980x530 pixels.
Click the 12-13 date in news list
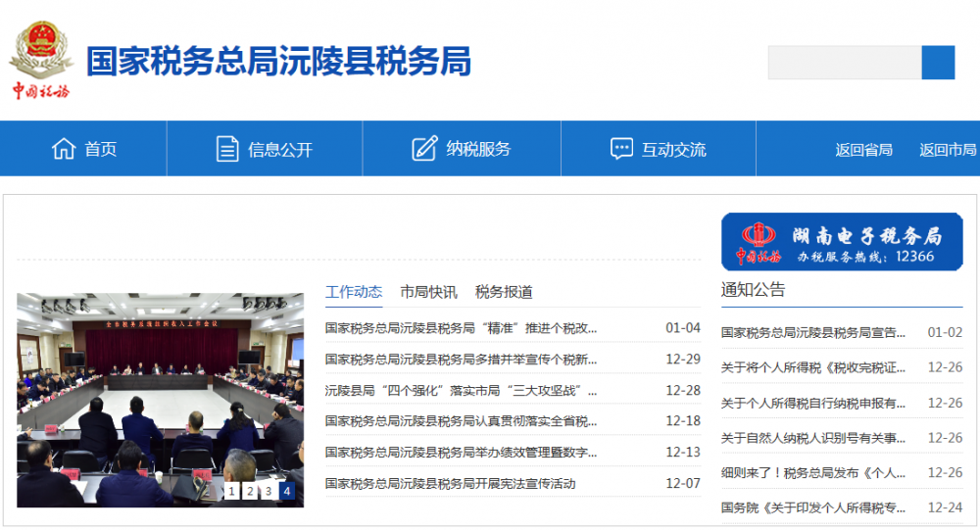682,452
